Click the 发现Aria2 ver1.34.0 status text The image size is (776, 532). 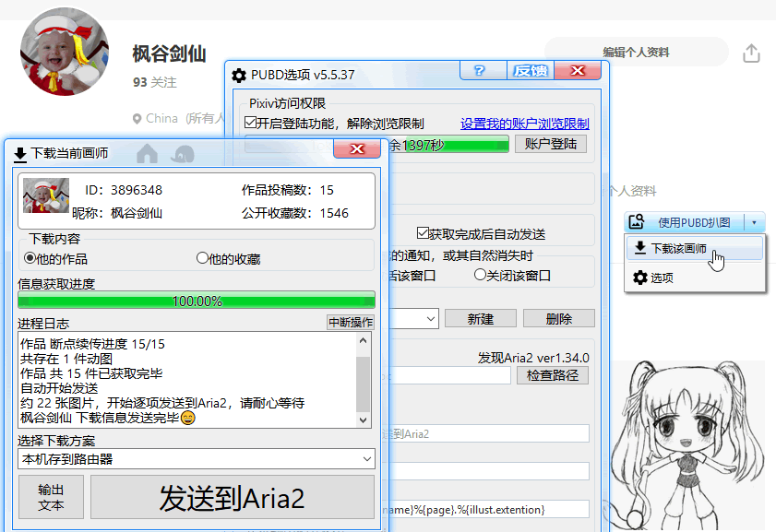(x=533, y=358)
